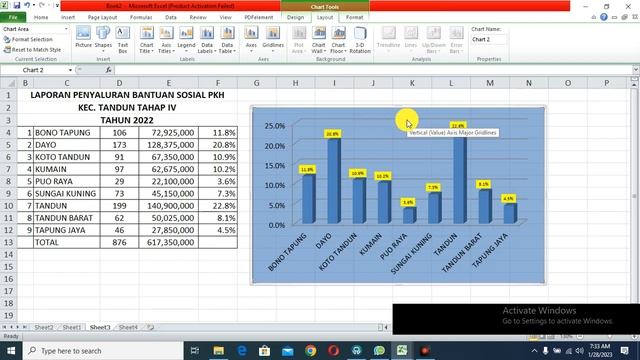Open Data Table options
The image size is (640, 360).
[x=227, y=40]
